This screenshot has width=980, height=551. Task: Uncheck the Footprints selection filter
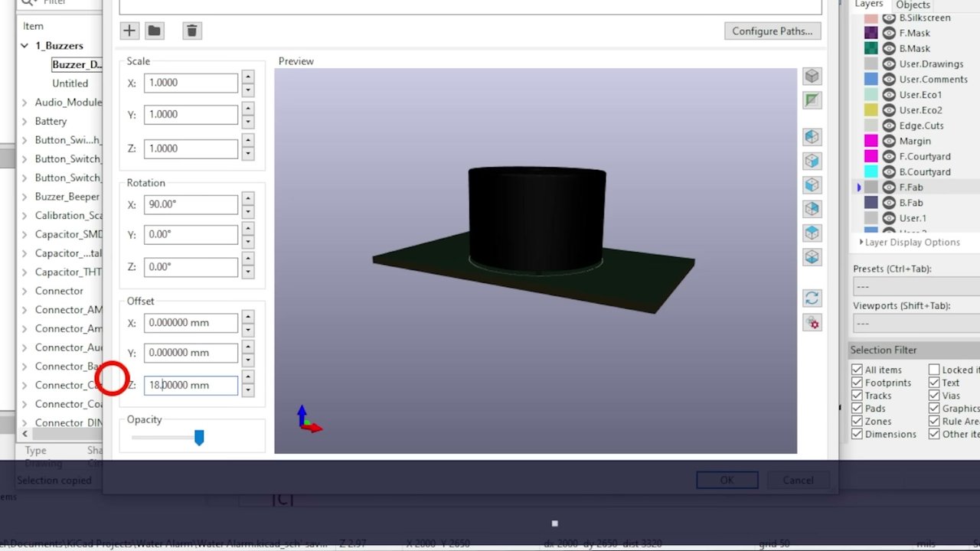(857, 383)
